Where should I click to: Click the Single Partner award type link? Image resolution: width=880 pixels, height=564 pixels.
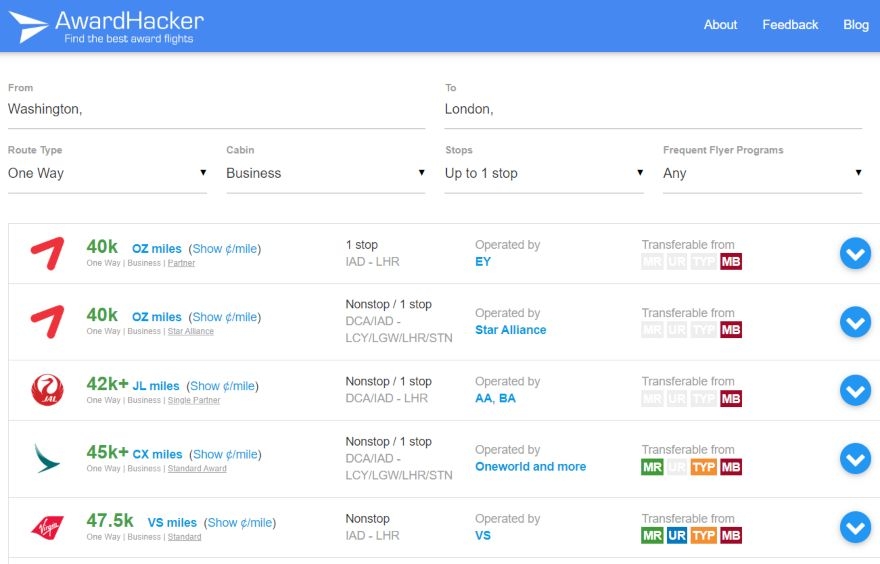pos(194,400)
